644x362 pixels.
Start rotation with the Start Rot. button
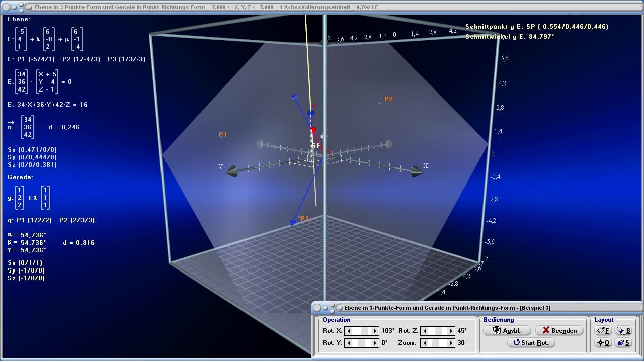pos(531,342)
